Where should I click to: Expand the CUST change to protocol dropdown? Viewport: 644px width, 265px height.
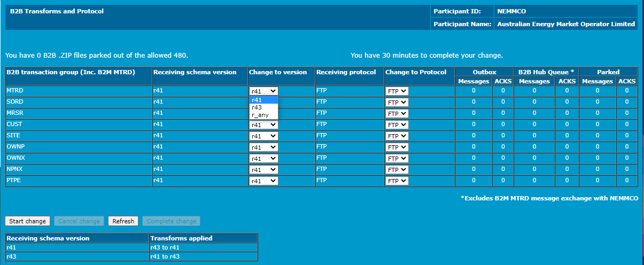tap(397, 125)
